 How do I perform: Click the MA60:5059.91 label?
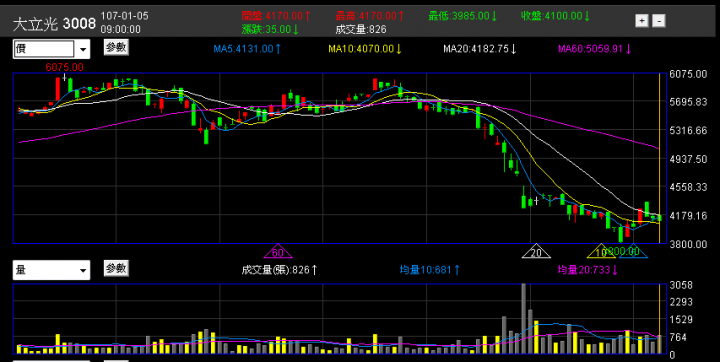(x=595, y=49)
